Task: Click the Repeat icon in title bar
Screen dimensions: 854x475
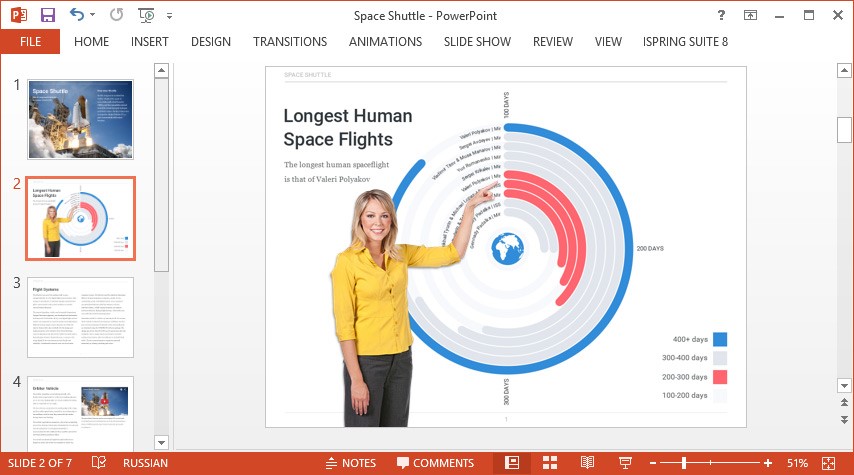Action: [x=116, y=16]
